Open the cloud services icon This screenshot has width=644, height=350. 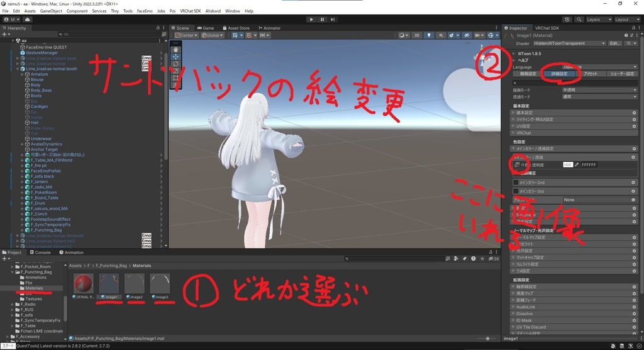tap(28, 20)
